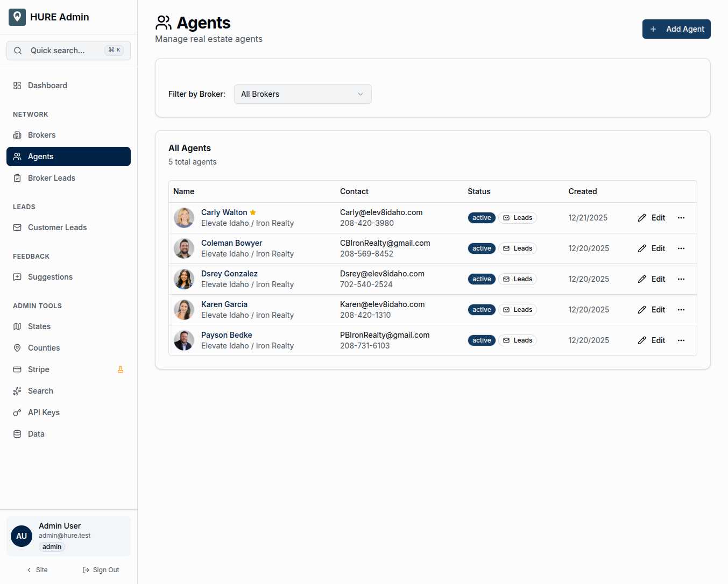The height and width of the screenshot is (584, 728).
Task: Open Carly Walton's agent profile link
Action: tap(224, 212)
